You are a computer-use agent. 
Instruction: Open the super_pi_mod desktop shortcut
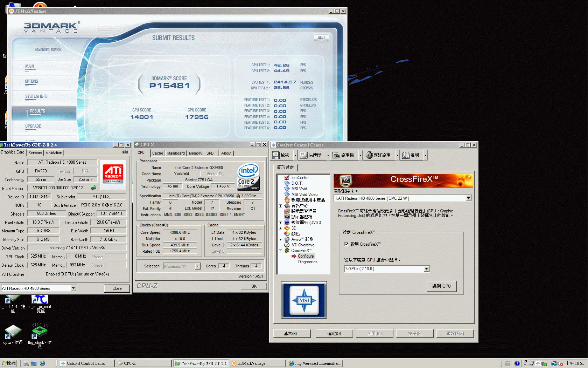coord(40,304)
